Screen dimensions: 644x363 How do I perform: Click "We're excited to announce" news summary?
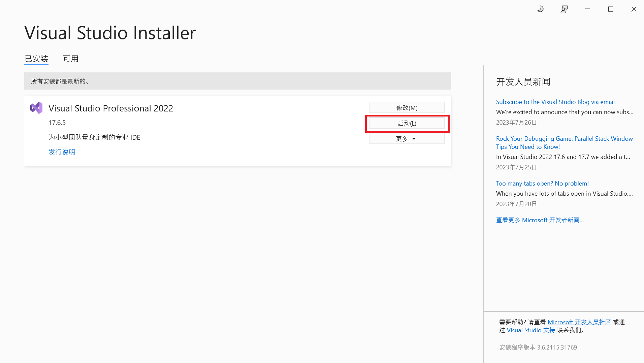565,112
